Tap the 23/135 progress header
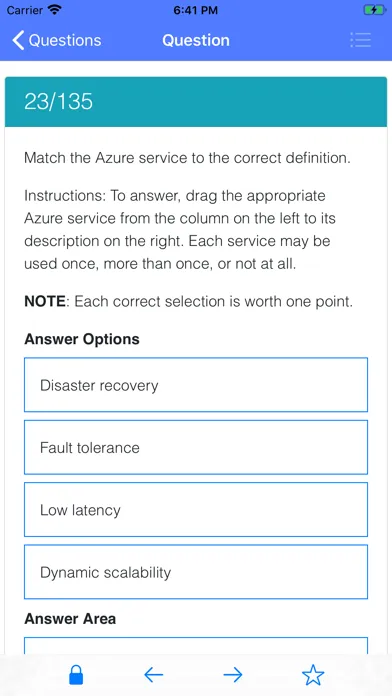This screenshot has height=696, width=392. pyautogui.click(x=196, y=102)
